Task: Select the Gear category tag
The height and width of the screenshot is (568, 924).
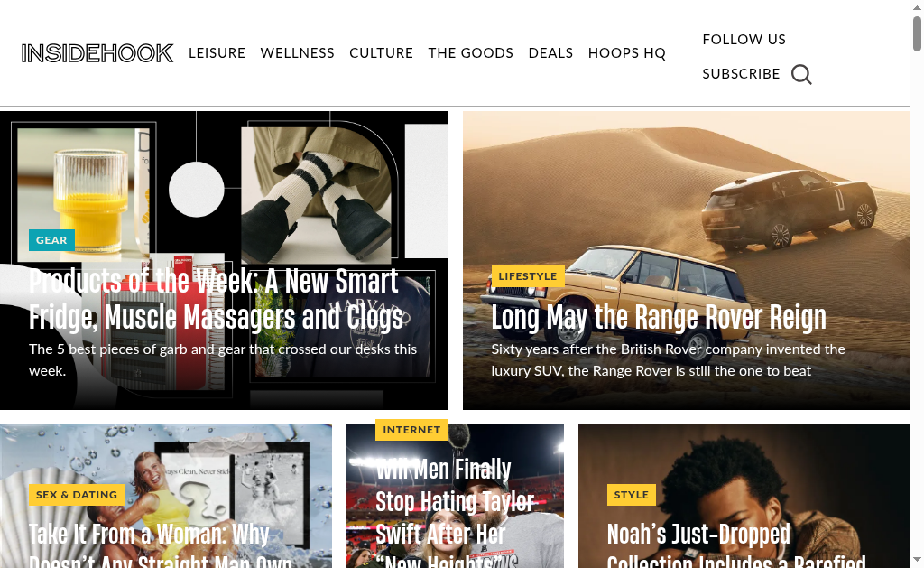Action: coord(51,240)
